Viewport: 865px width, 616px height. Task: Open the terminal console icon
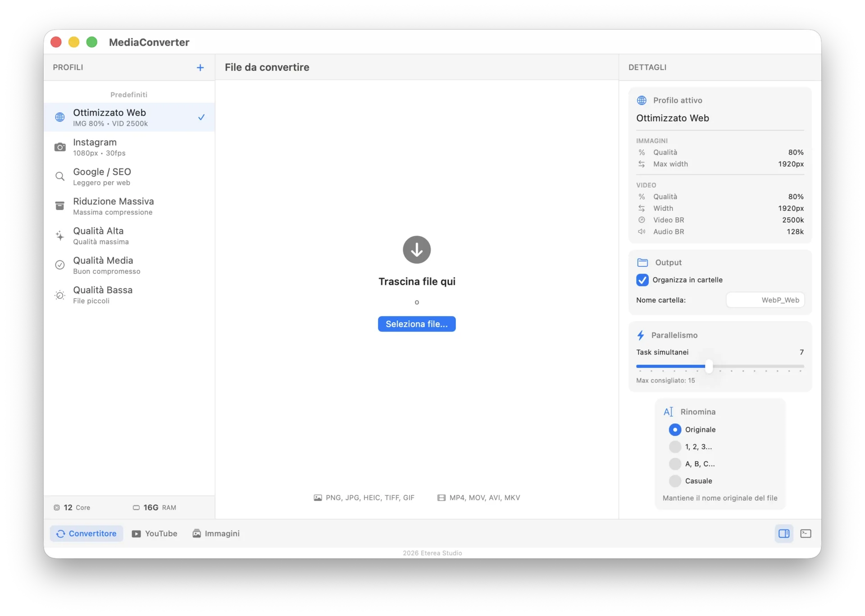click(x=806, y=534)
